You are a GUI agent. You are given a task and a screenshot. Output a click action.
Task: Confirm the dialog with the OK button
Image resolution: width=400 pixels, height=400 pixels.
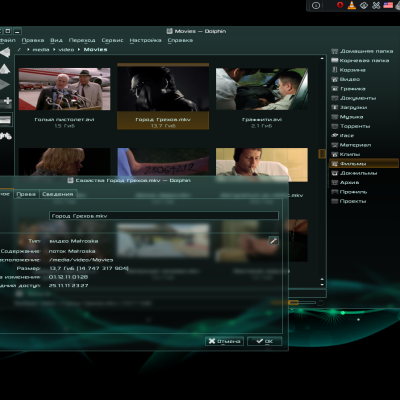[x=265, y=341]
